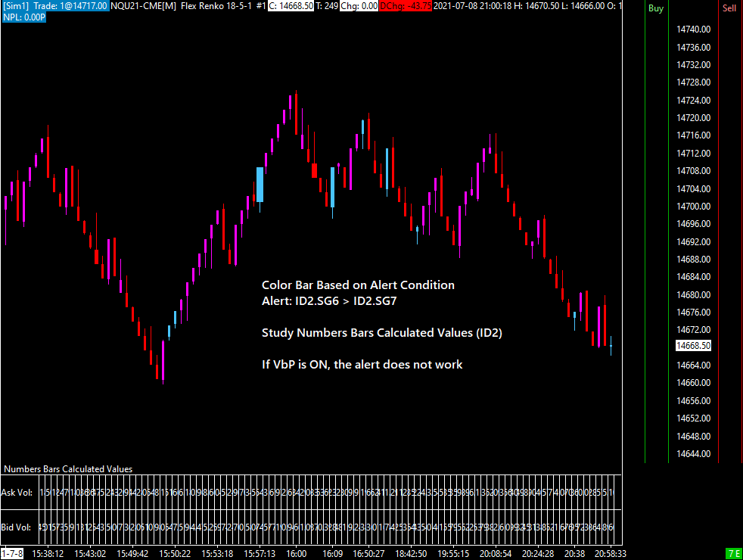
Task: Click the green 7 E indicator at bottom right
Action: pyautogui.click(x=734, y=553)
